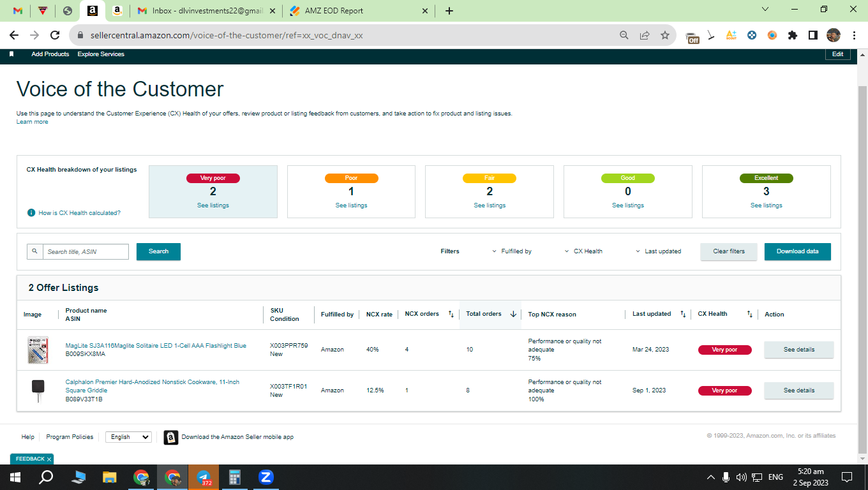Open the Chrome three-dot menu
The height and width of the screenshot is (490, 868).
(854, 35)
